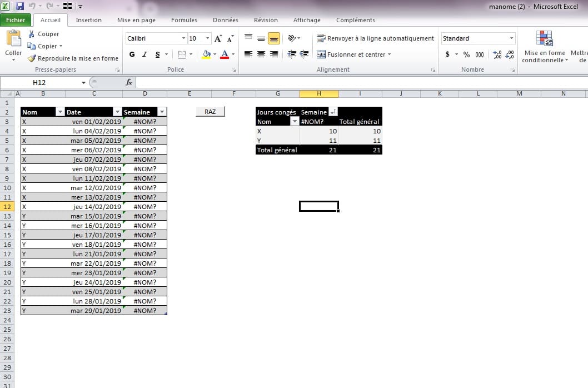The image size is (588, 388).
Task: Open Fusionner et centrer dropdown arrow
Action: point(389,54)
